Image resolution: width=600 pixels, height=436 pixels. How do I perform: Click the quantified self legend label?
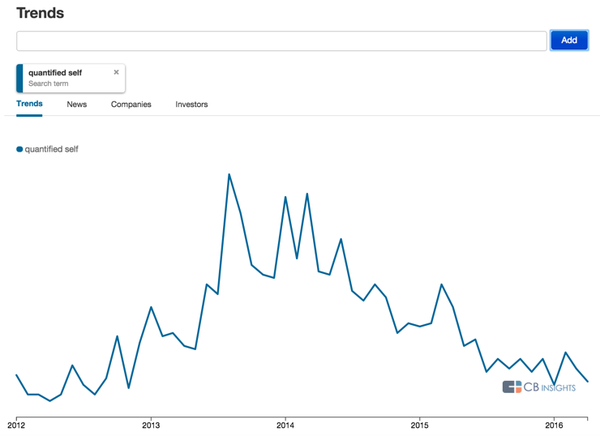(x=51, y=149)
